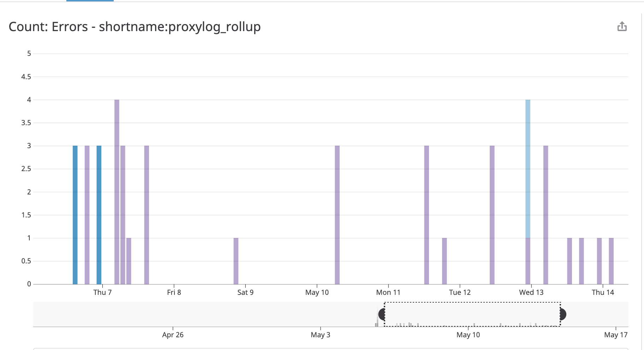Click the three-count purple bar near Tue 12
This screenshot has width=644, height=350.
(427, 212)
